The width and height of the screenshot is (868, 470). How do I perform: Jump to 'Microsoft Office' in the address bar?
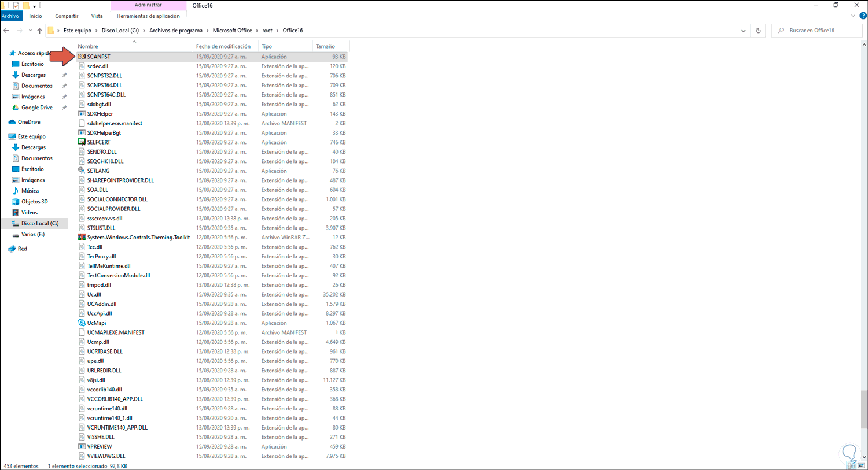[232, 31]
